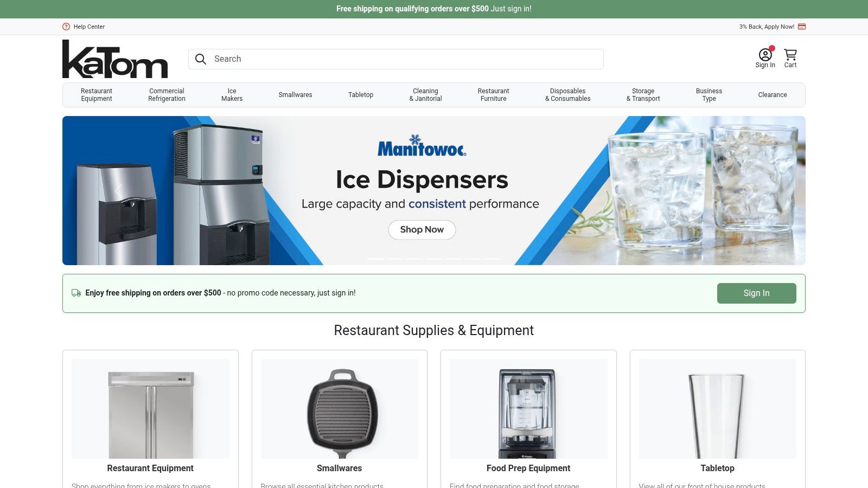Click the KaTom logo
Screen dimensions: 868x488
point(115,59)
